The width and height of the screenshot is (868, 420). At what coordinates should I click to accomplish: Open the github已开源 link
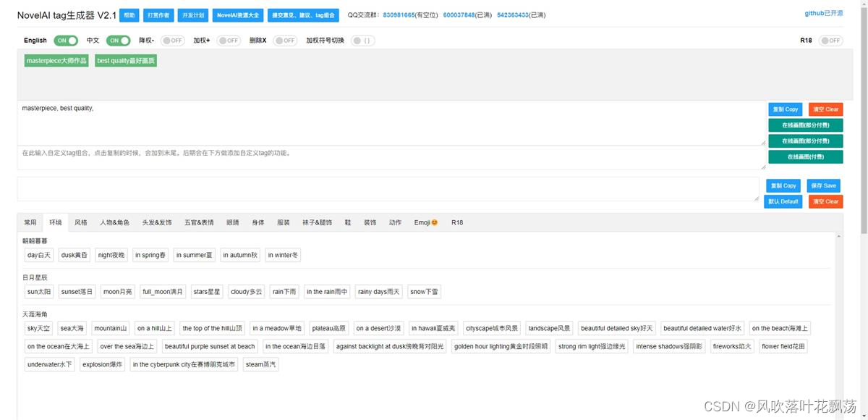point(824,13)
